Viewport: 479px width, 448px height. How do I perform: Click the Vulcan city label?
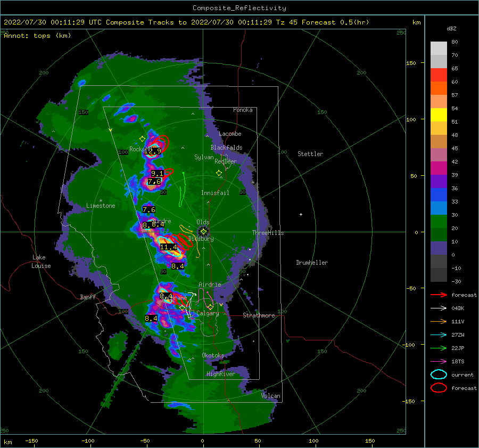click(271, 396)
